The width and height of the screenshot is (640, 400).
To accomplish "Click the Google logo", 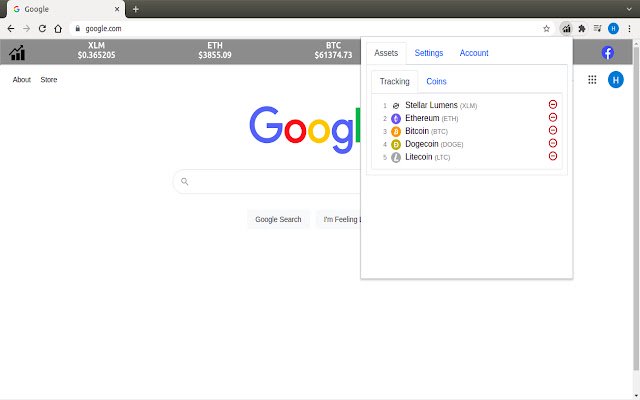I will pos(305,128).
